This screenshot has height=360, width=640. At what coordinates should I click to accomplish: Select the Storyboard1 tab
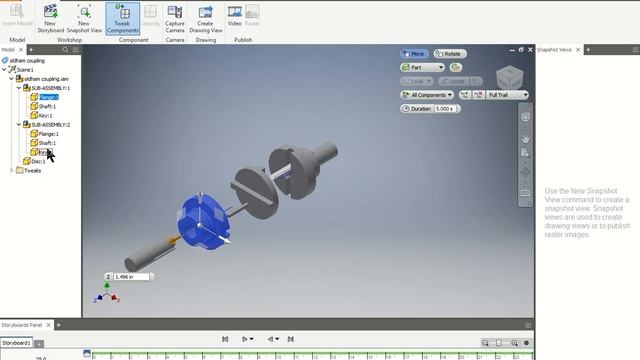(16, 343)
